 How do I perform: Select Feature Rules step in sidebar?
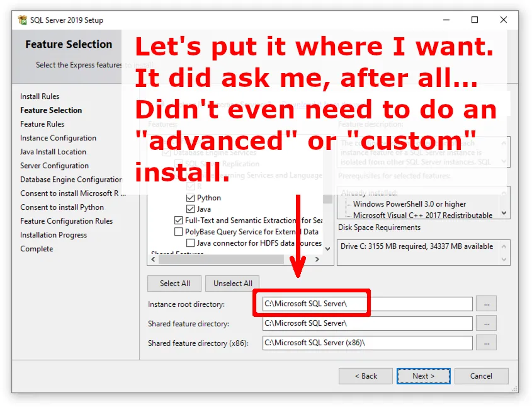42,124
